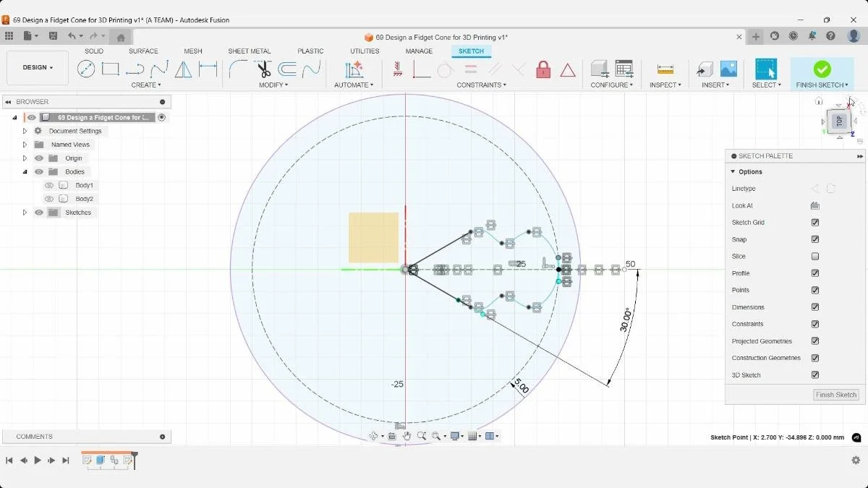Hide the Sketches folder eye icon
Screen dimensions: 868x488
[x=39, y=213]
